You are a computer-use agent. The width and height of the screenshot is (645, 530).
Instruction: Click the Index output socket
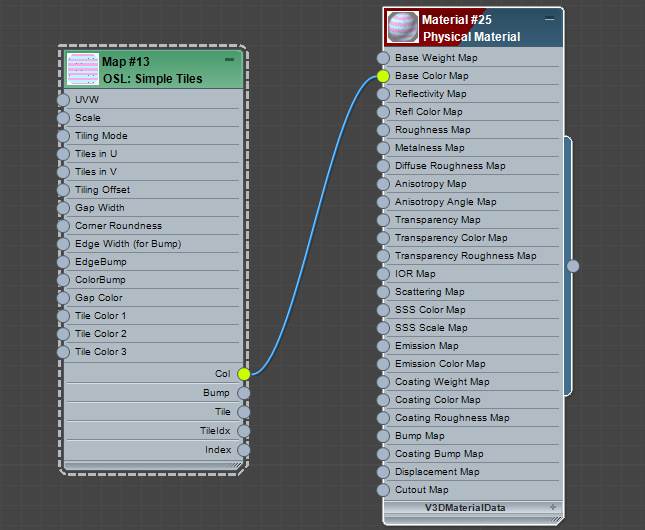click(x=244, y=450)
